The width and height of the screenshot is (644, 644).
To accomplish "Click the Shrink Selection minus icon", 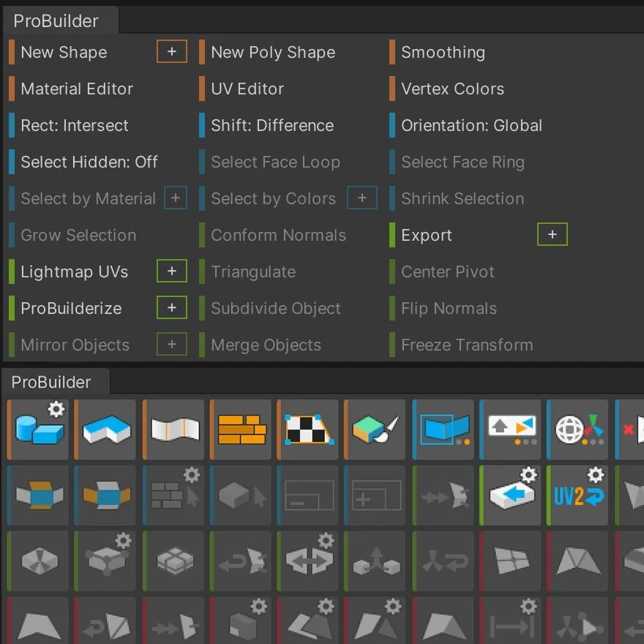I will (x=308, y=495).
